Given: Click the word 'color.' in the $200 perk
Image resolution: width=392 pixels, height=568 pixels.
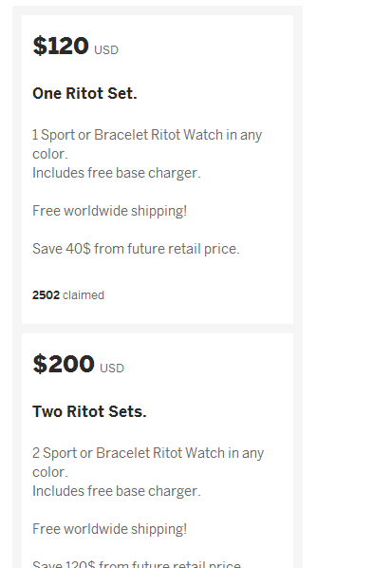Looking at the screenshot, I should click(50, 472).
